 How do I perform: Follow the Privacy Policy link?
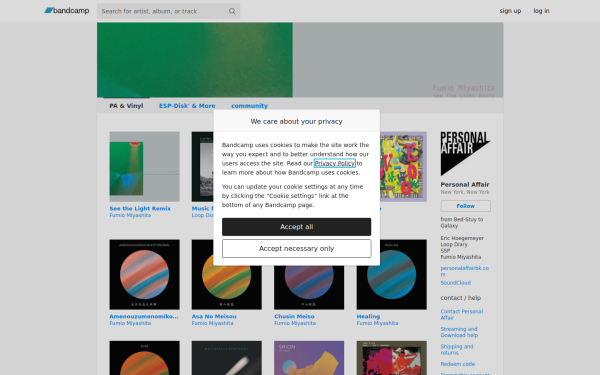pyautogui.click(x=334, y=163)
